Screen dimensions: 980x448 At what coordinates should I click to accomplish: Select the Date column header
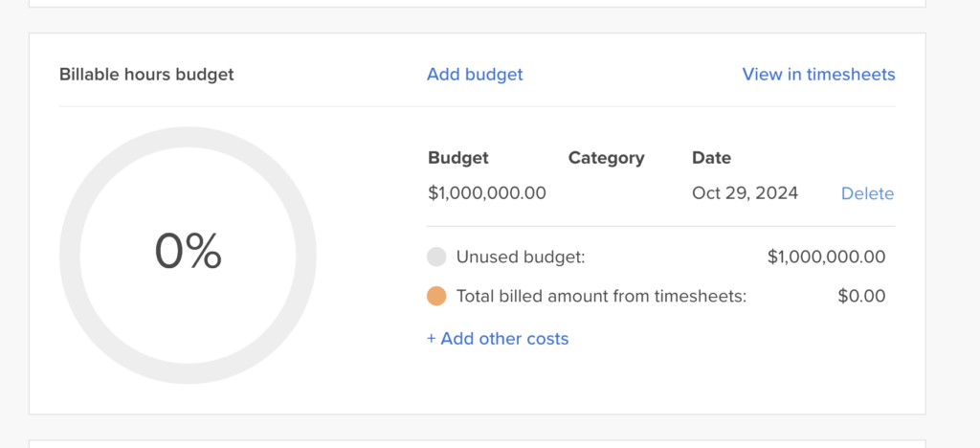point(711,158)
